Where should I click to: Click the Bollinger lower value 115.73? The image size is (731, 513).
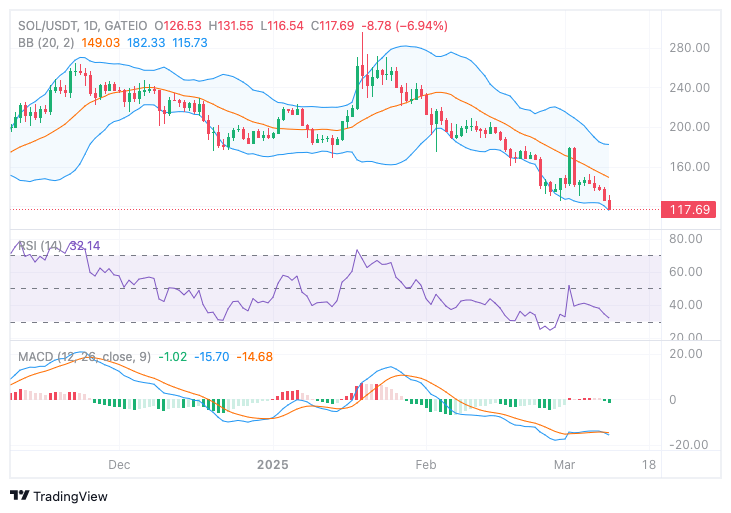click(190, 43)
